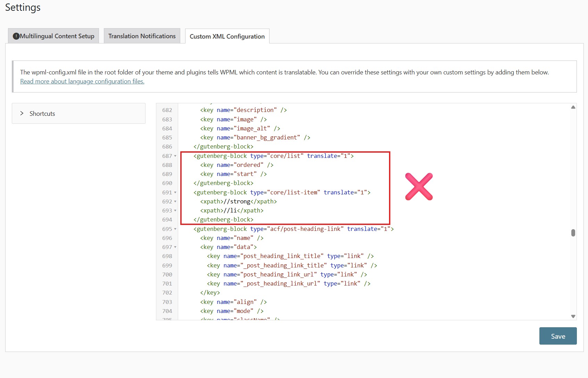Viewport: 588px width, 378px height.
Task: Click the key name="align" line
Action: [x=233, y=302]
